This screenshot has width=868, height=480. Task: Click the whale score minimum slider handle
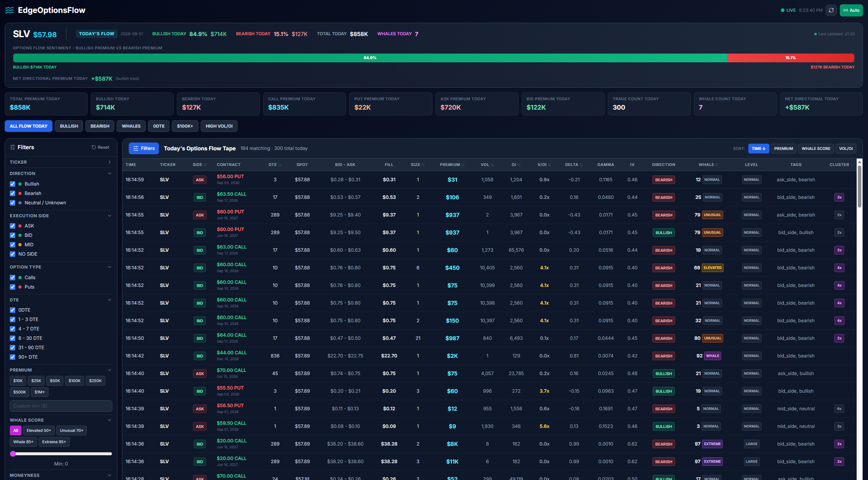13,454
